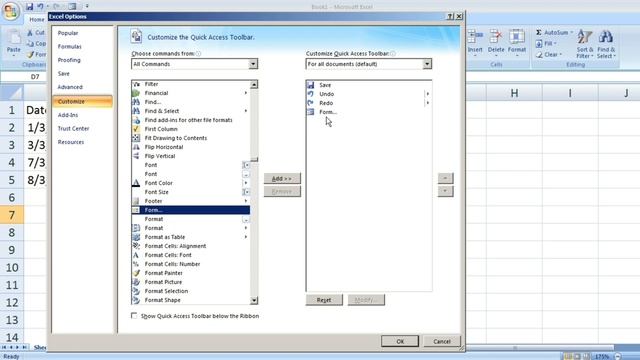Screen dimensions: 640x360
Task: Click column H header in Excel
Action: click(514, 93)
